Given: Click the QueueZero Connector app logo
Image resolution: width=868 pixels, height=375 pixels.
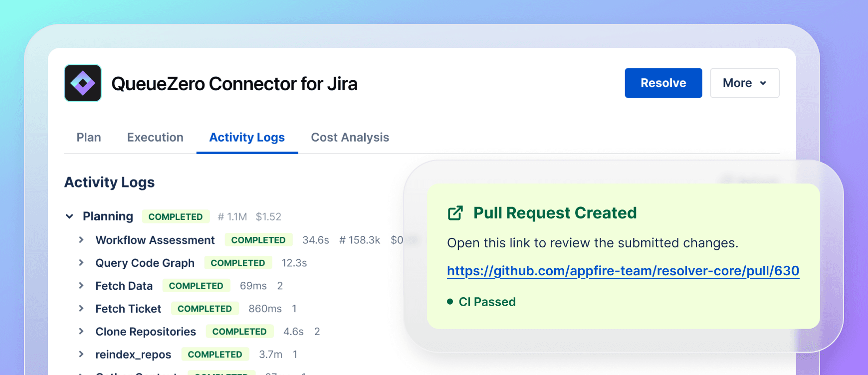Looking at the screenshot, I should (x=83, y=83).
